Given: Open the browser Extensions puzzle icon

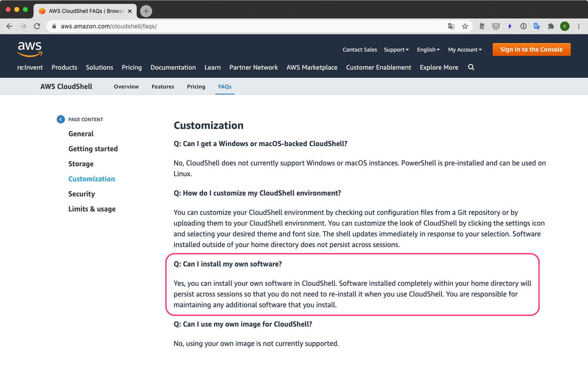Looking at the screenshot, I should [x=551, y=26].
